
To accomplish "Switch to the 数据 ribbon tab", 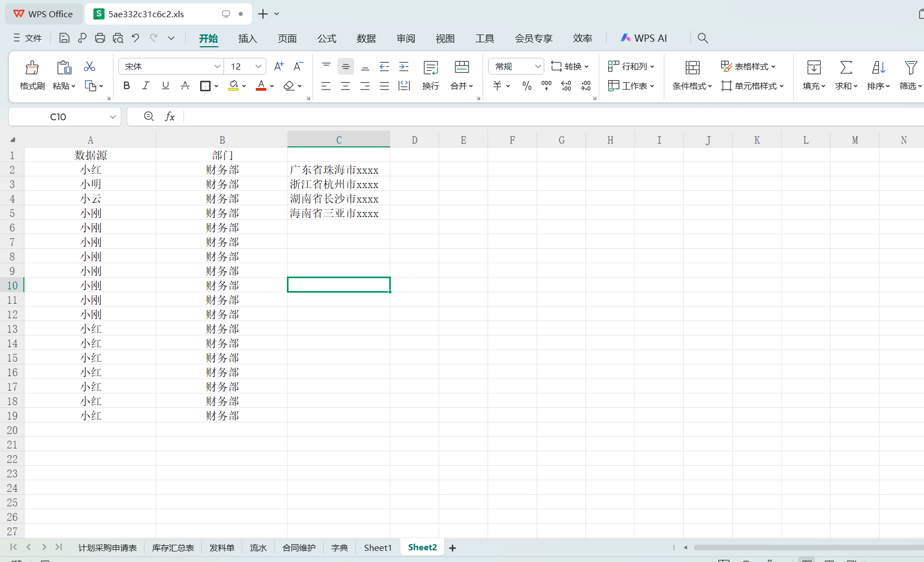I will (366, 38).
